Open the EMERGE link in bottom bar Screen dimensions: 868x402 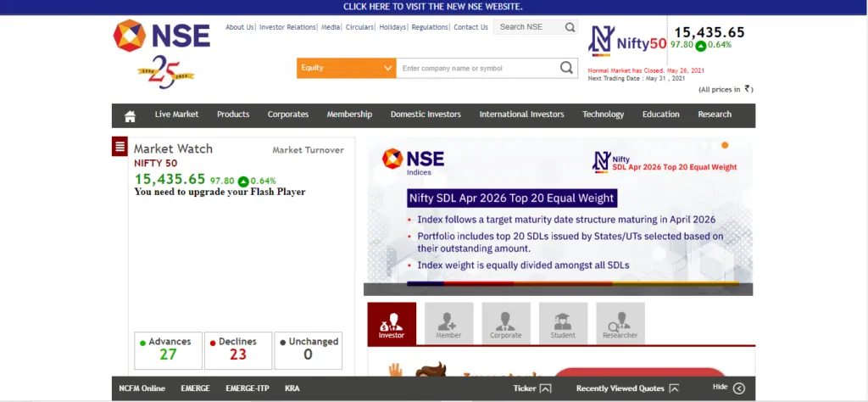[x=196, y=388]
